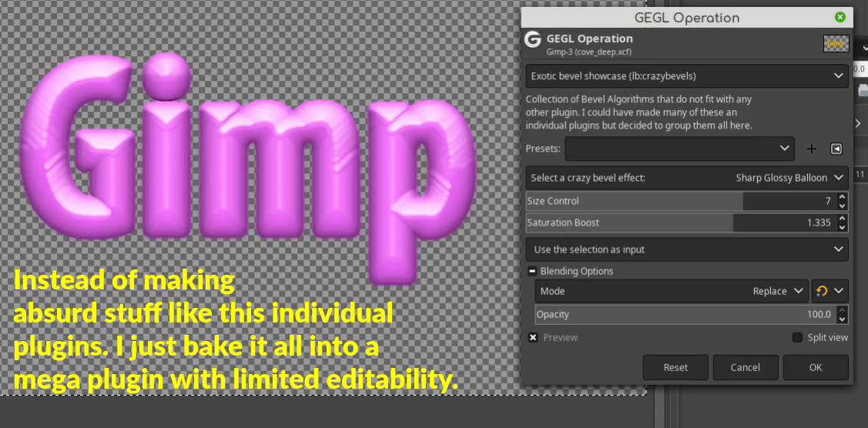Click the GEGL 'G' logo icon
This screenshot has width=868, height=428.
pos(532,40)
